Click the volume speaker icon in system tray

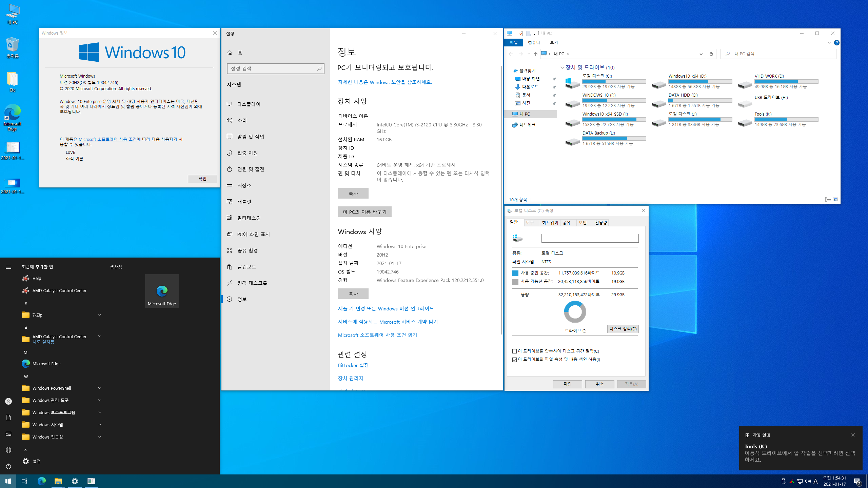(808, 481)
